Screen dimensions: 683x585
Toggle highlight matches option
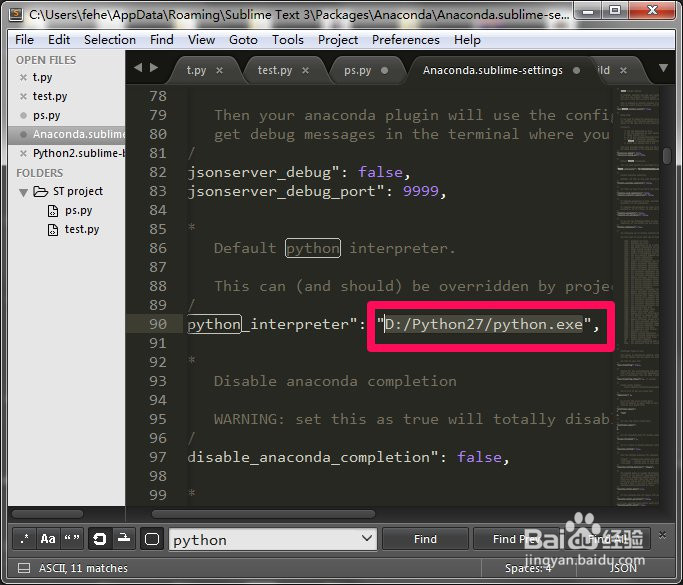pyautogui.click(x=152, y=539)
